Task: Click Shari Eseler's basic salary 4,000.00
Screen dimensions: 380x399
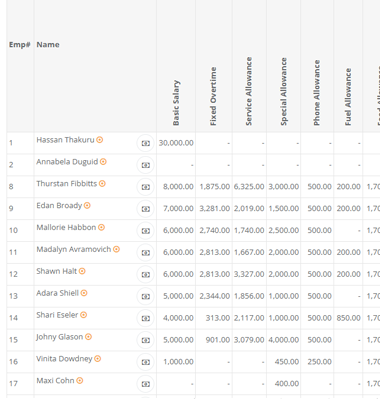Action: click(178, 318)
